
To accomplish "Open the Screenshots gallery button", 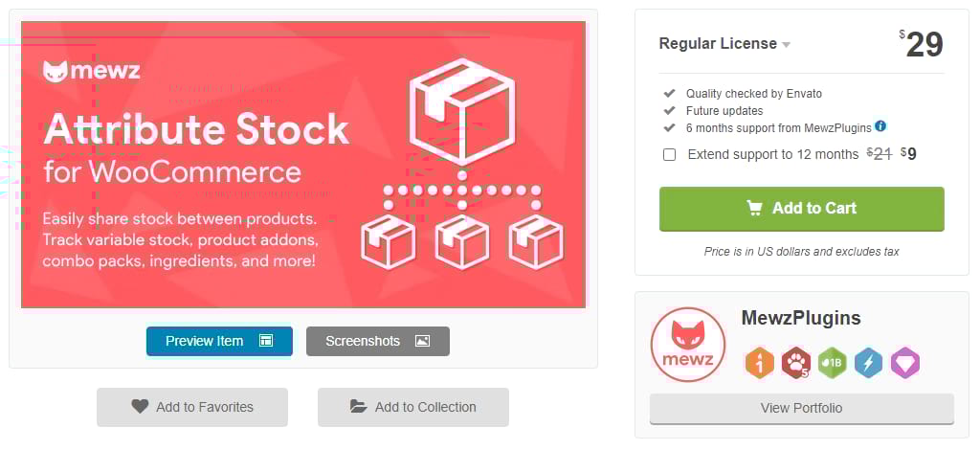I will pyautogui.click(x=377, y=341).
